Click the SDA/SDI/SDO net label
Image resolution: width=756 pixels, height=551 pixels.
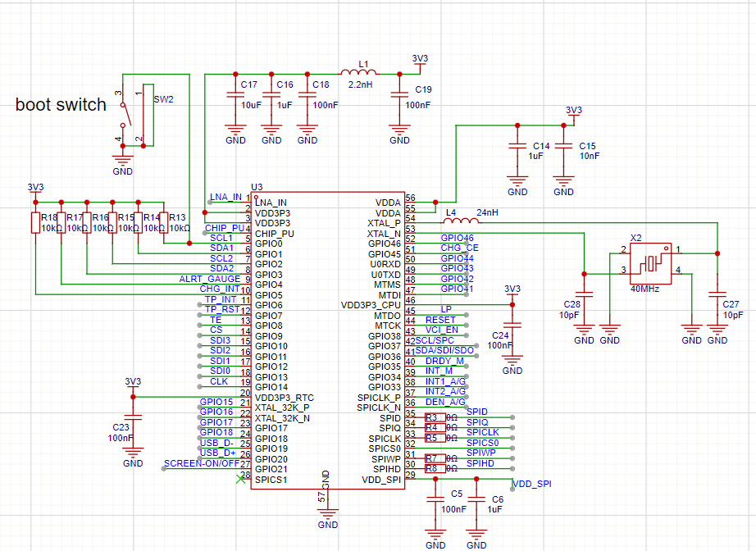pyautogui.click(x=444, y=350)
